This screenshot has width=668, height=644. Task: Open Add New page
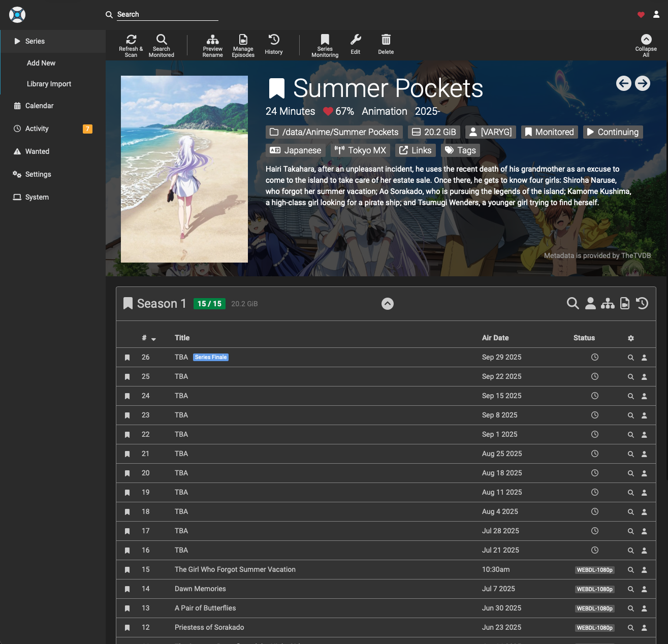tap(53, 63)
